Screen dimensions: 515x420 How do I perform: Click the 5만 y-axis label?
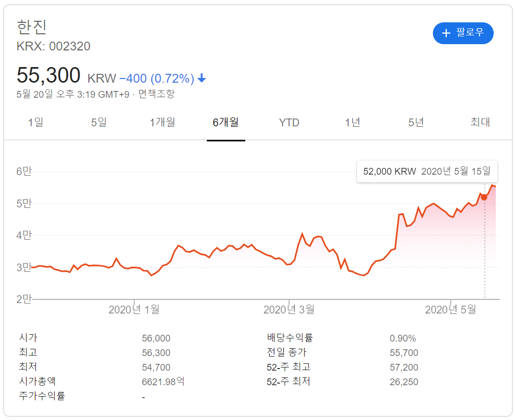click(x=24, y=203)
